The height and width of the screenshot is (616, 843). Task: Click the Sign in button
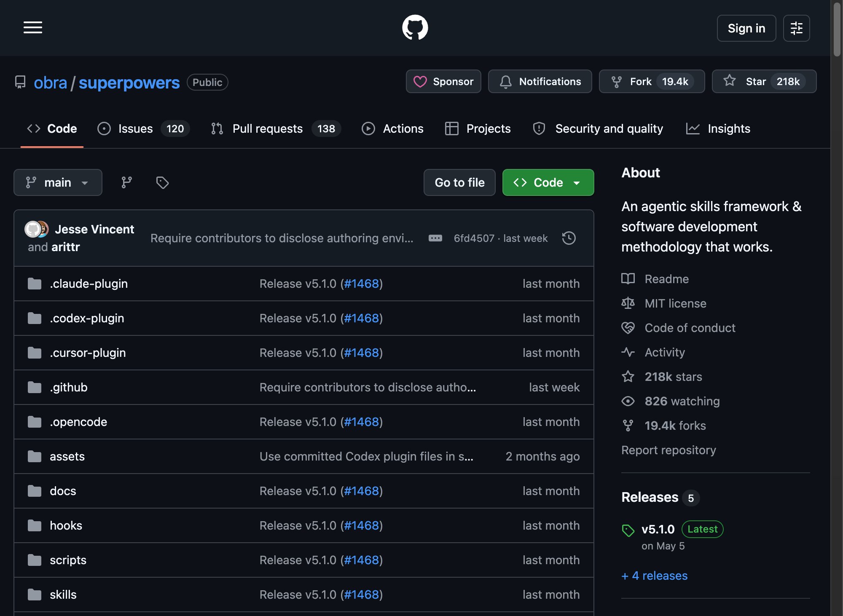coord(746,28)
